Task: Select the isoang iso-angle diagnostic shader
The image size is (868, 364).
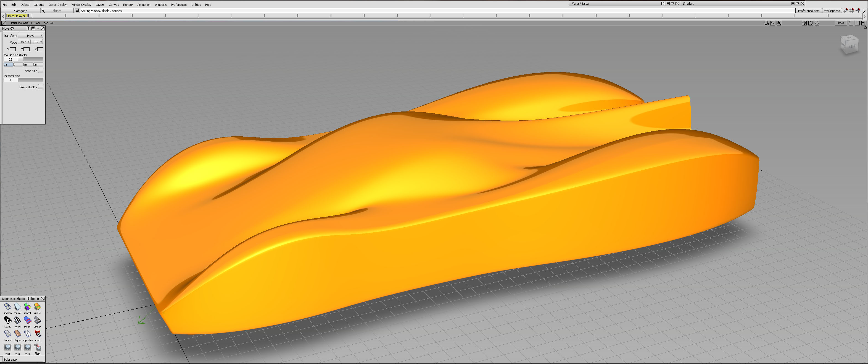Action: [7, 320]
